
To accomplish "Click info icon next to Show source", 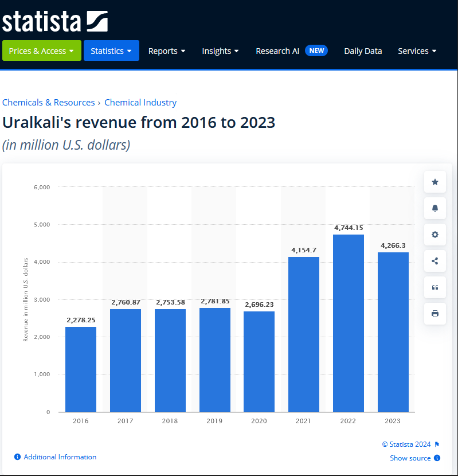I will [x=437, y=458].
